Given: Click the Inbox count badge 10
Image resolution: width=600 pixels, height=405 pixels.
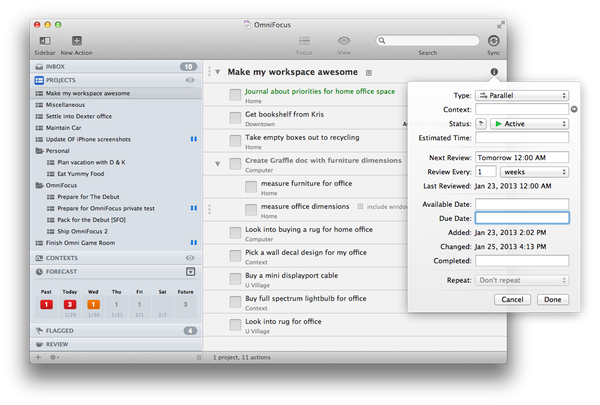Looking at the screenshot, I should tap(188, 67).
